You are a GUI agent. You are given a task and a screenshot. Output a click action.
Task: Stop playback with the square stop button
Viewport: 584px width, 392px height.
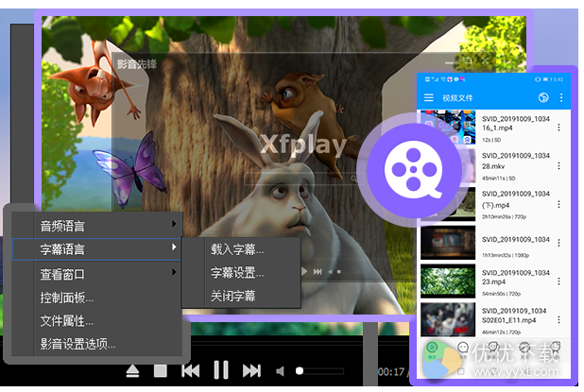161,371
